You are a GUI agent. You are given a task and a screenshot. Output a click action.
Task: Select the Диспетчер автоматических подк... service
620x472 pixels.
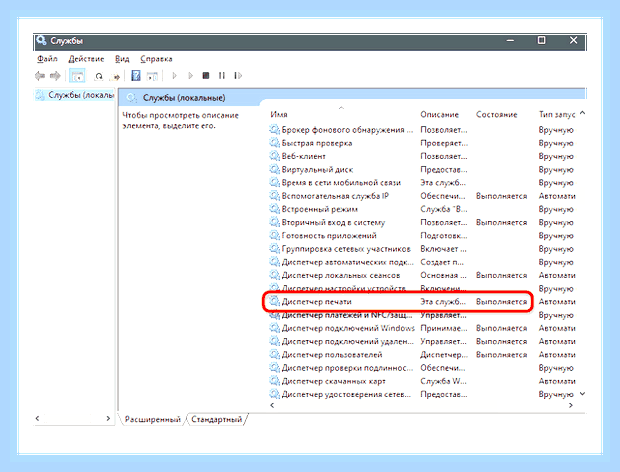347,262
